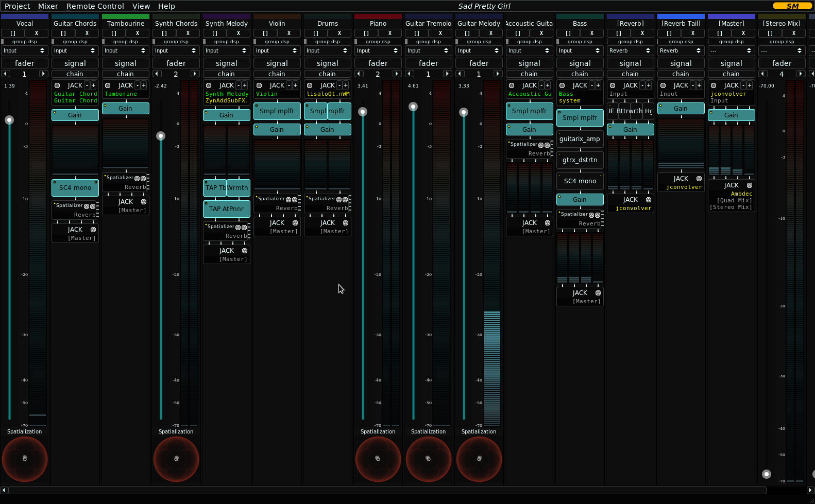
Task: Open the Remote Control menu
Action: pos(95,6)
